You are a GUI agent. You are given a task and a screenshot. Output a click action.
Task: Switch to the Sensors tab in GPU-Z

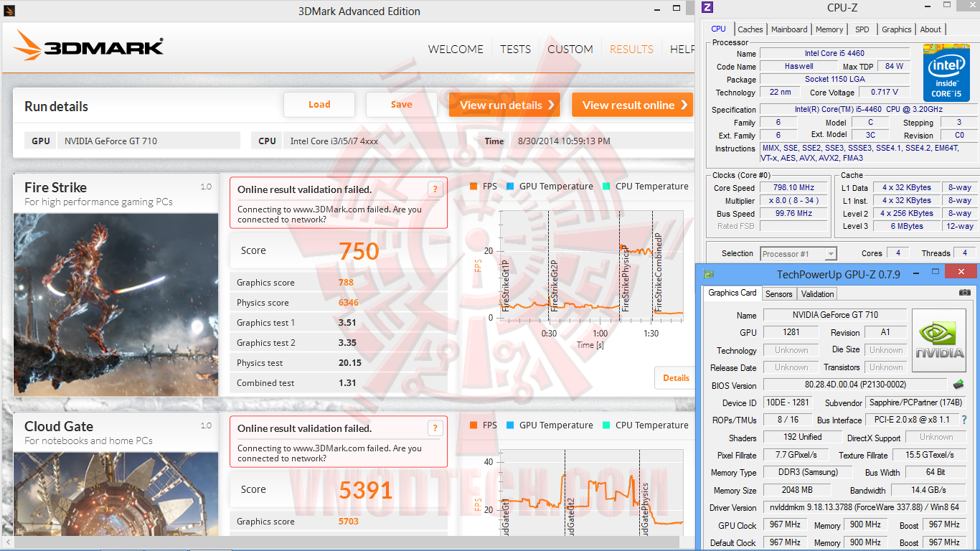click(x=779, y=293)
